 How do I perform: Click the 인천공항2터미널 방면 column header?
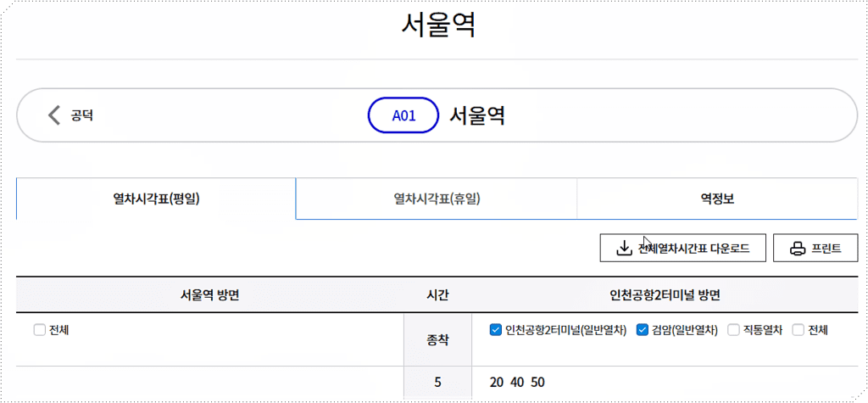click(665, 295)
